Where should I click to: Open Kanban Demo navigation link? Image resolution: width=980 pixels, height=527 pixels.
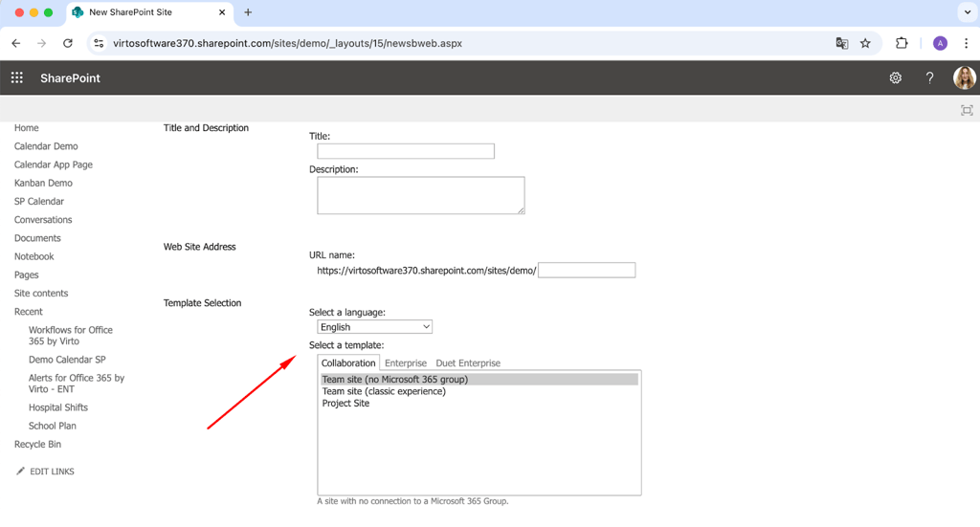click(43, 183)
